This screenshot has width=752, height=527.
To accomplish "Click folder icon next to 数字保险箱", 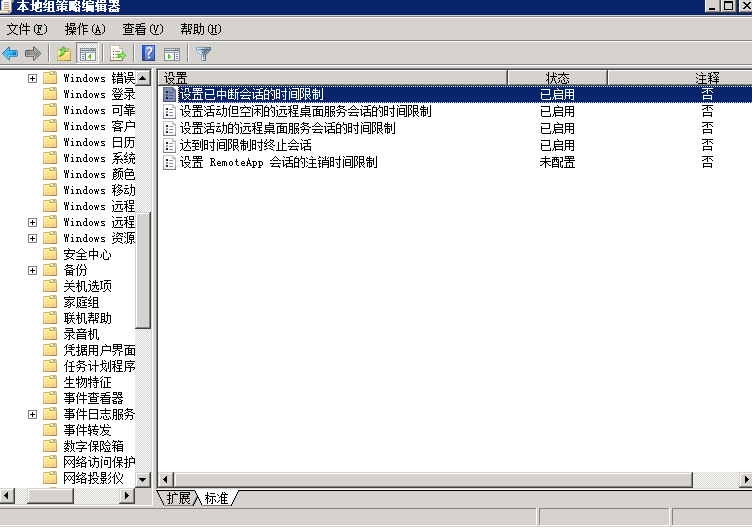I will click(50, 446).
